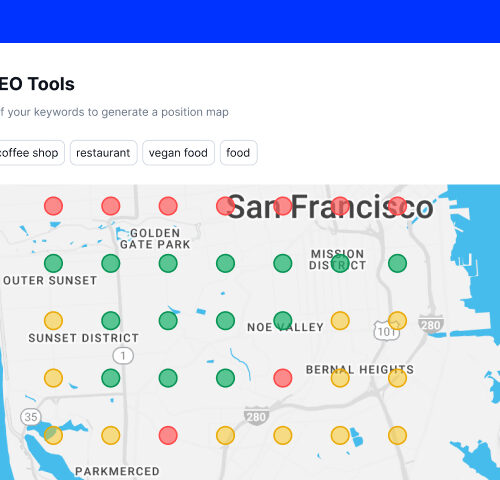Click the route 1 highway shield
The width and height of the screenshot is (500, 480).
[123, 356]
